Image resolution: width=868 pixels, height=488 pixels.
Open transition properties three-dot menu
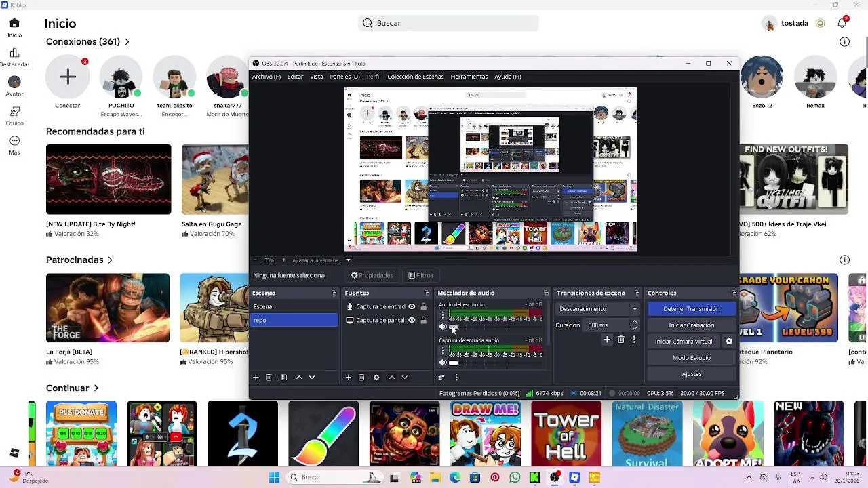pyautogui.click(x=634, y=340)
